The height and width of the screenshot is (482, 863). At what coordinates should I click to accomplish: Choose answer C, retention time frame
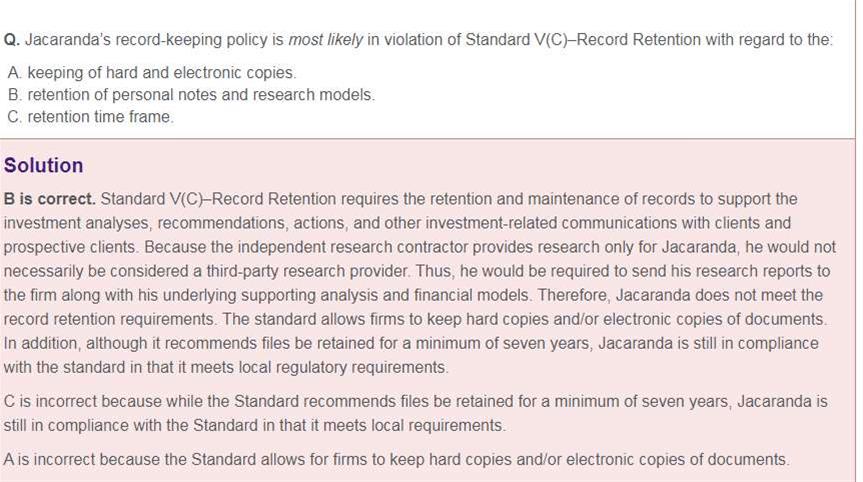pos(100,117)
